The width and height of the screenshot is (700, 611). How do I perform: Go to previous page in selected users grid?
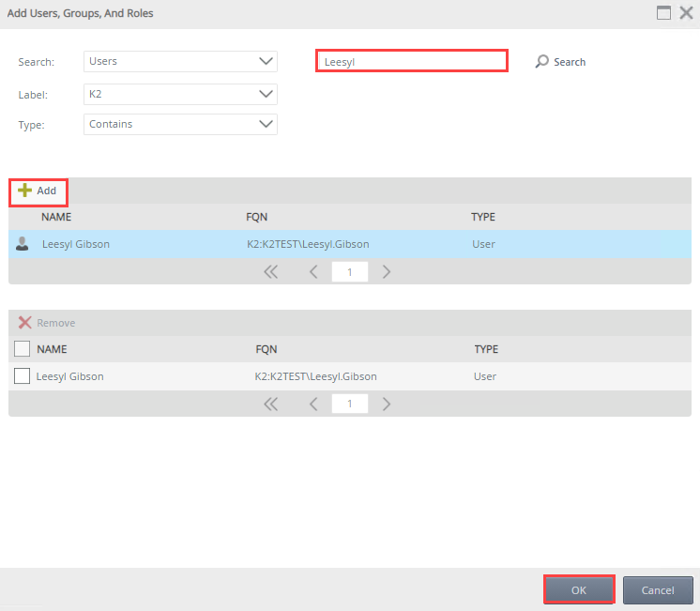[313, 405]
